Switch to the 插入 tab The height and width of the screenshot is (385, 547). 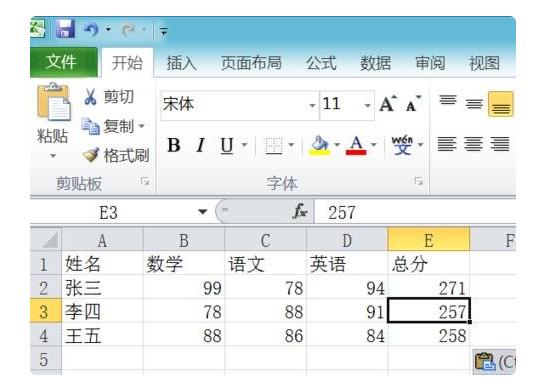pos(181,63)
